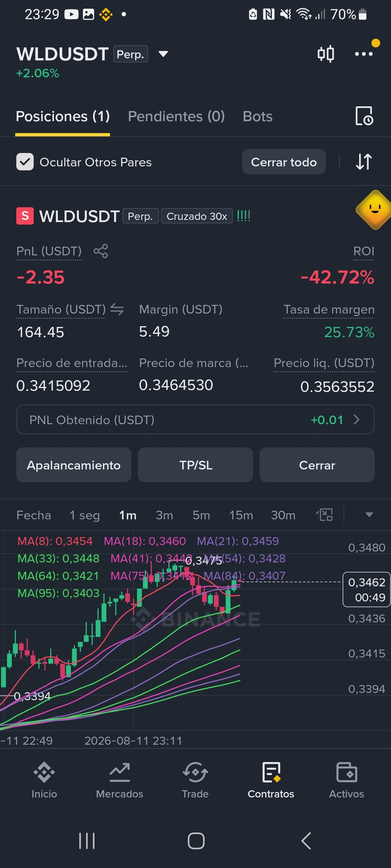
Task: Open Mercados in bottom navigation
Action: [x=119, y=779]
